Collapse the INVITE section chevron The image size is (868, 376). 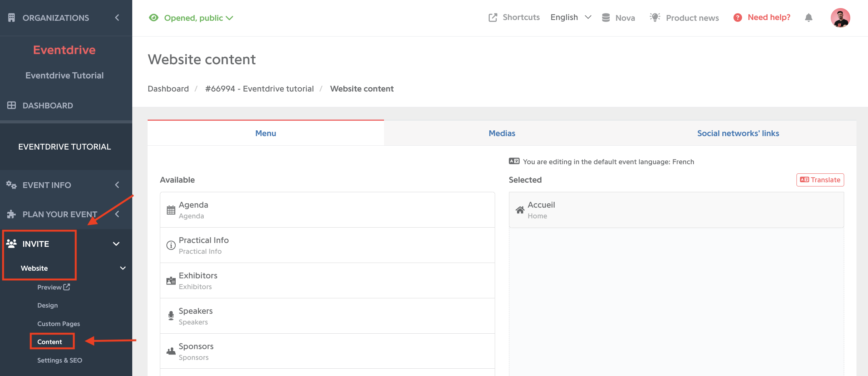(116, 244)
